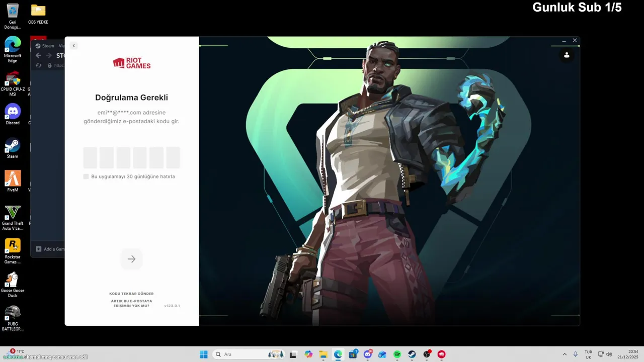Select the Goose Goose Duck desktop shortcut
Image resolution: width=644 pixels, height=362 pixels.
pyautogui.click(x=13, y=285)
